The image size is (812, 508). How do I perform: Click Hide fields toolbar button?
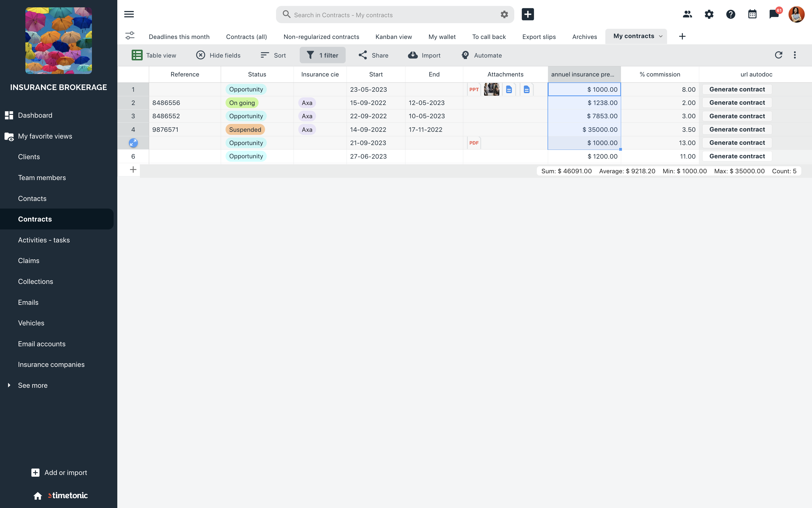click(x=218, y=55)
